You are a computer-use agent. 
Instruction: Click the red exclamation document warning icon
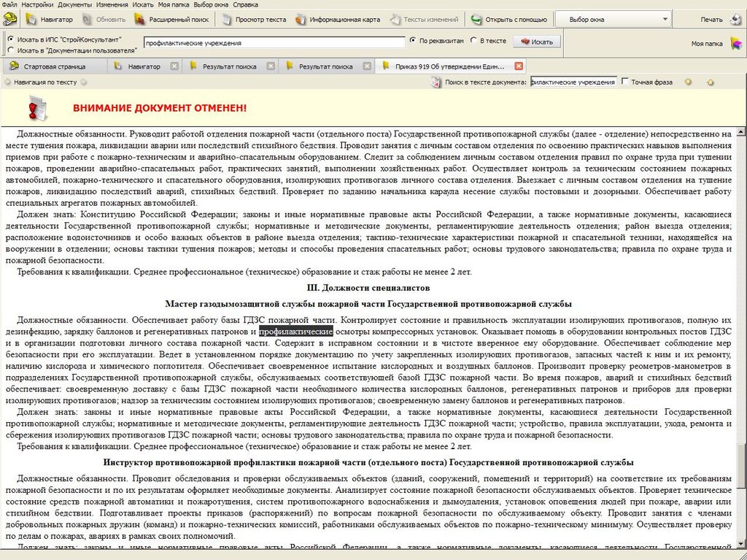[38, 108]
